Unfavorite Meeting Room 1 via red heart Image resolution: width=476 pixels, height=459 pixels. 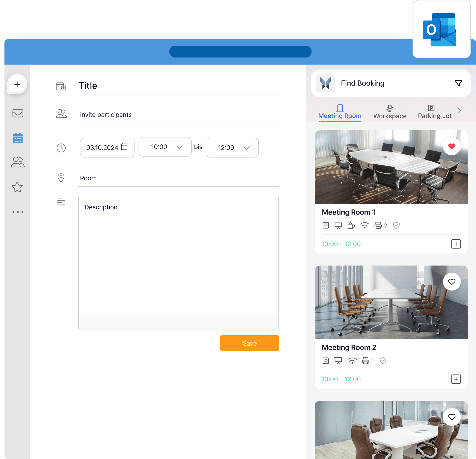pos(452,146)
